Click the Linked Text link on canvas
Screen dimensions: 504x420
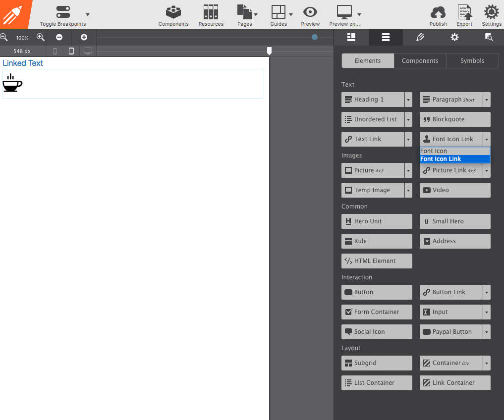(22, 63)
